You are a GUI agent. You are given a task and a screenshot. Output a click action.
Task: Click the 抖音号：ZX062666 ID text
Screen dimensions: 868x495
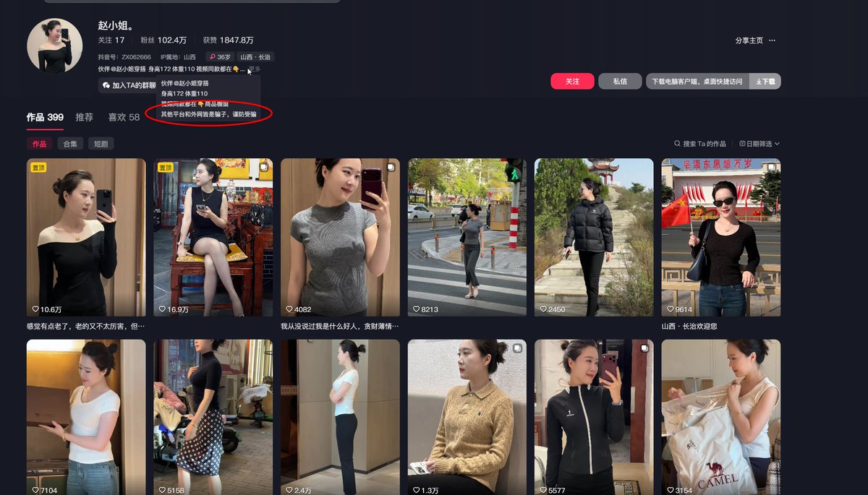click(x=124, y=57)
